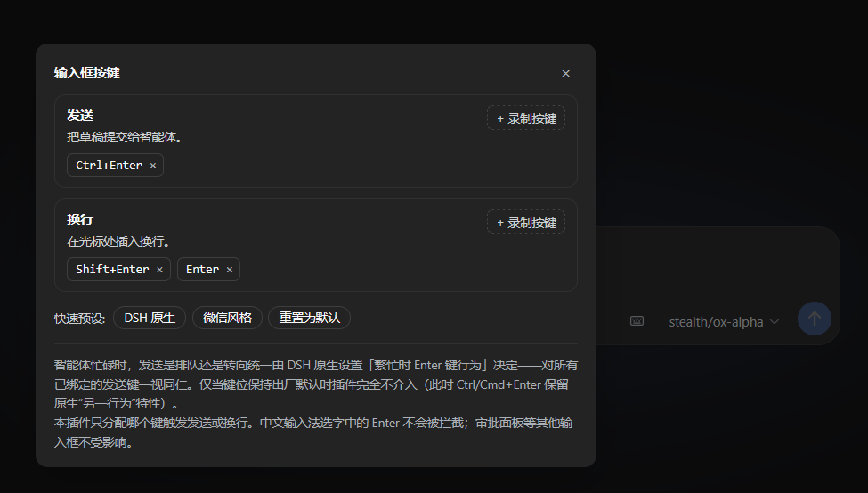Remove the Ctrl+Enter send binding
This screenshot has height=493, width=868.
153,166
